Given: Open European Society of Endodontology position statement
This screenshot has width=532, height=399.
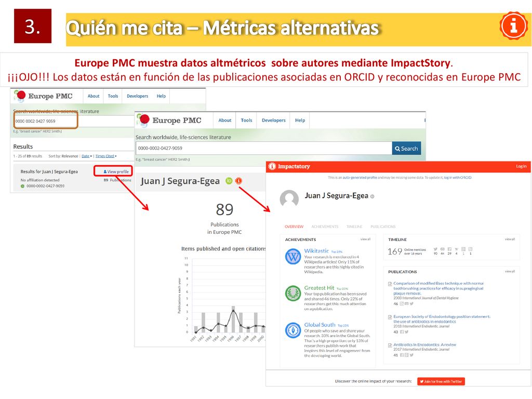Looking at the screenshot, I should tap(442, 319).
